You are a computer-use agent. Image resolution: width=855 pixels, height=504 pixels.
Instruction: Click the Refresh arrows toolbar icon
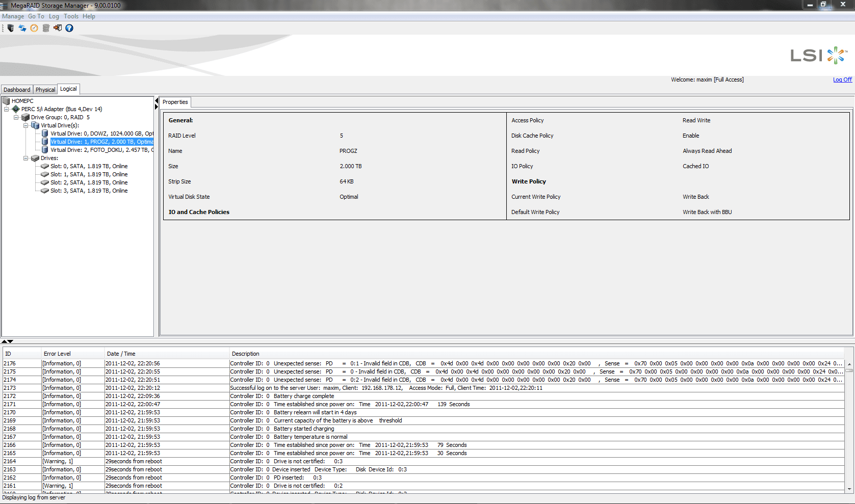22,28
